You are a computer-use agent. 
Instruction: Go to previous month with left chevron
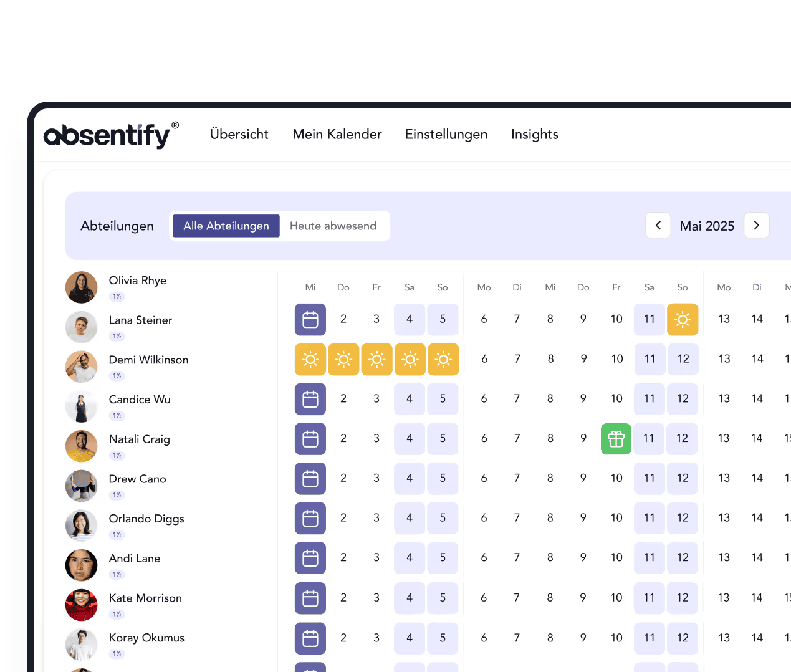point(658,225)
